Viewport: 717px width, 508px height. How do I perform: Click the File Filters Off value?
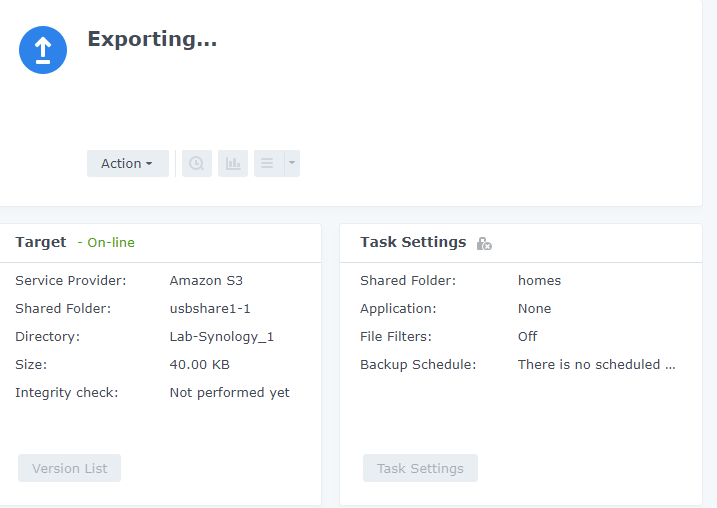coord(527,337)
